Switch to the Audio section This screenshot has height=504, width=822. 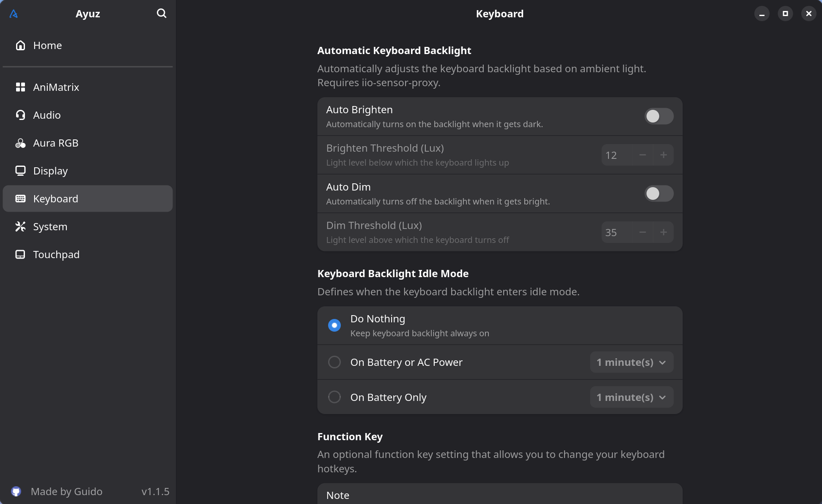pos(88,115)
